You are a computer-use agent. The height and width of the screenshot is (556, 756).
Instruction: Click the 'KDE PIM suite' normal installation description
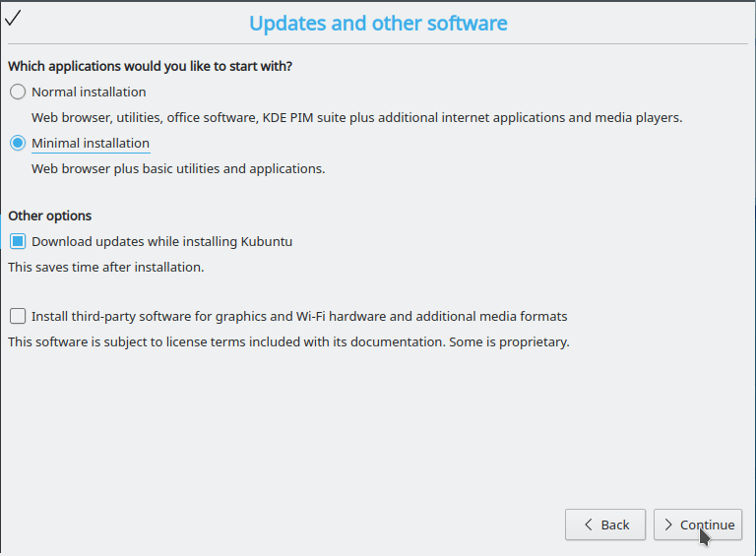pos(356,118)
